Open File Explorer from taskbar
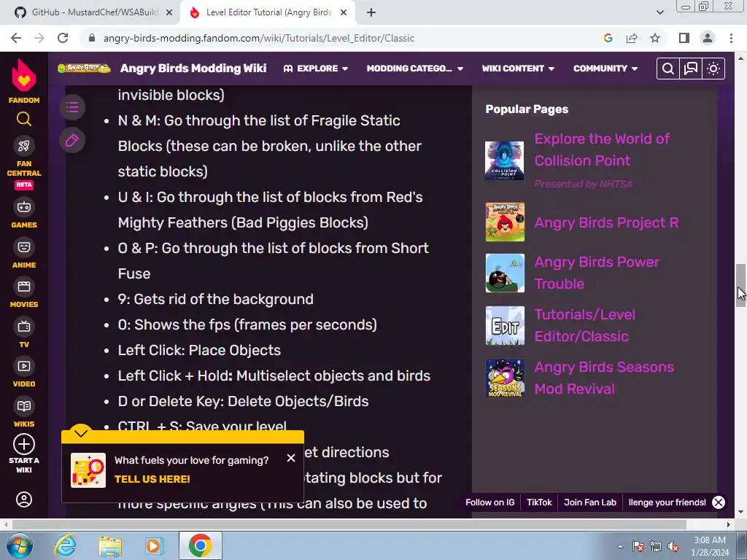The width and height of the screenshot is (747, 560). [x=110, y=546]
